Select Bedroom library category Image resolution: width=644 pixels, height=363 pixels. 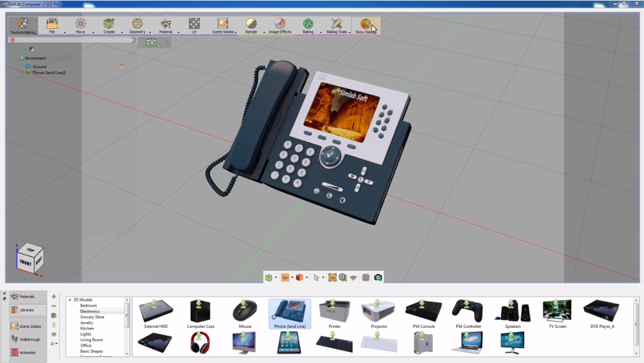[89, 306]
